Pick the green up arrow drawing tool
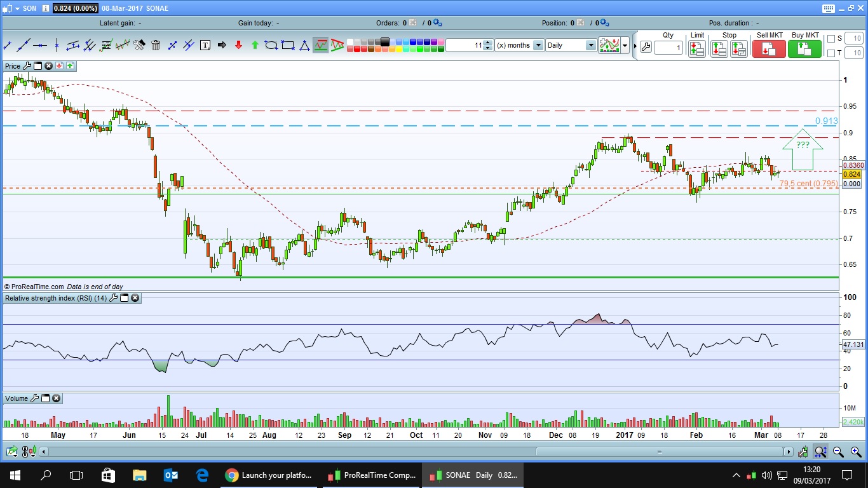The width and height of the screenshot is (868, 488). [255, 45]
